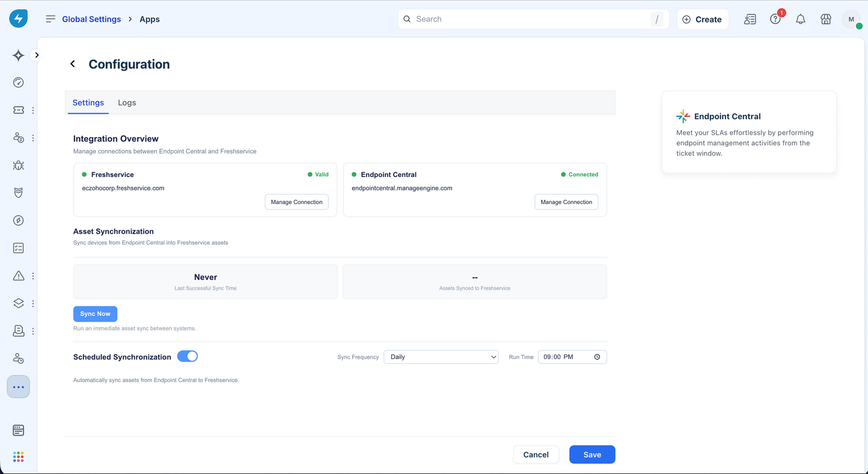Click the Asset Synchronization heading

pyautogui.click(x=113, y=232)
